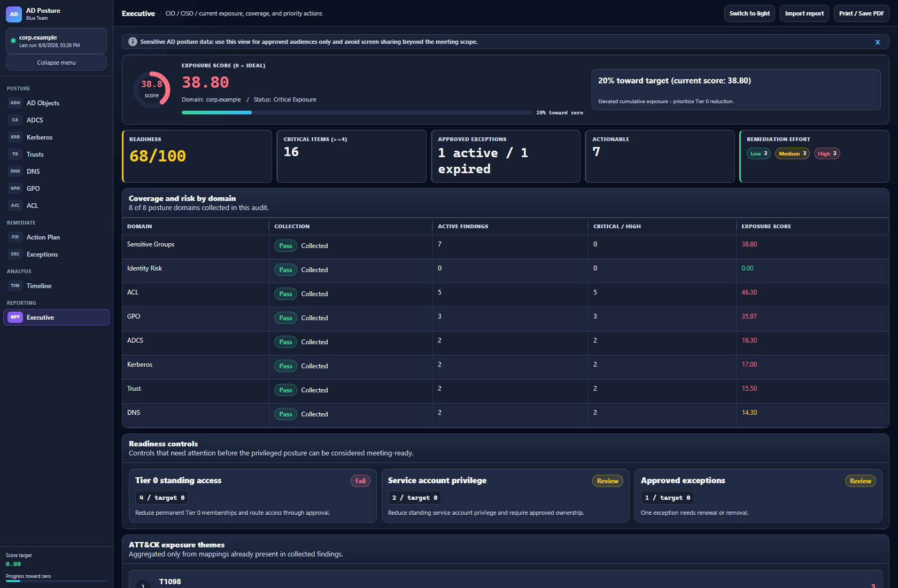Open the Timeline analysis page
The height and width of the screenshot is (588, 898).
click(x=56, y=286)
